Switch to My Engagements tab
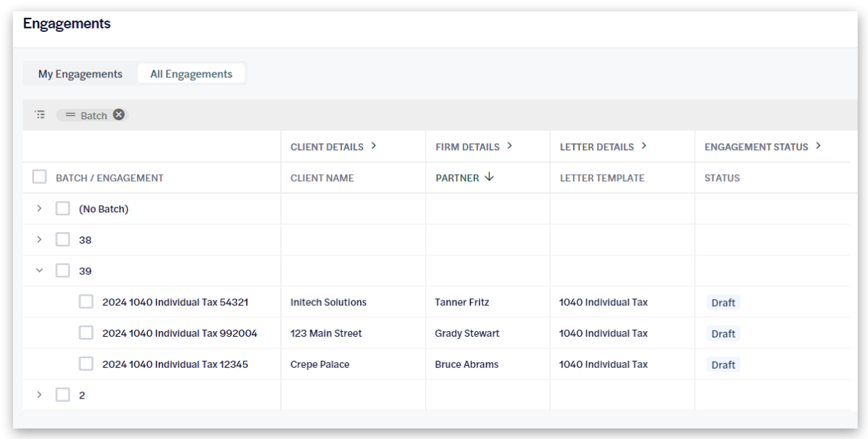Screen dimensions: 868x439 pyautogui.click(x=80, y=74)
